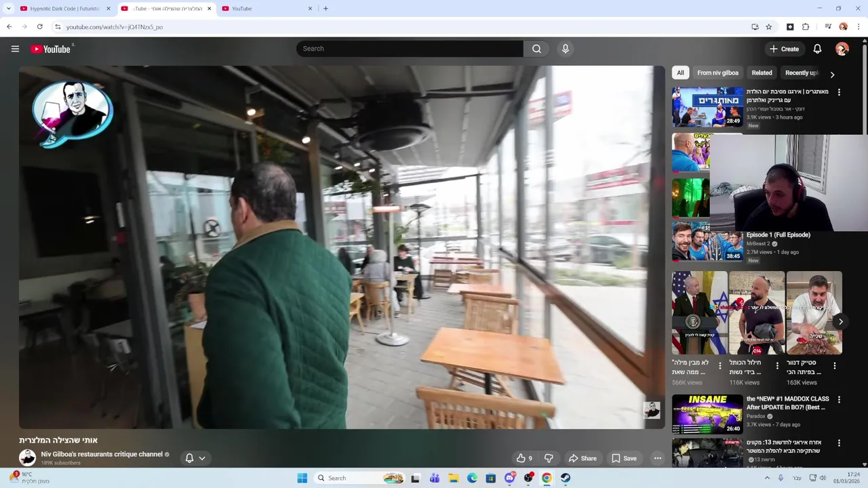Open MrBeast 2 channel name
The height and width of the screenshot is (488, 868).
(759, 243)
